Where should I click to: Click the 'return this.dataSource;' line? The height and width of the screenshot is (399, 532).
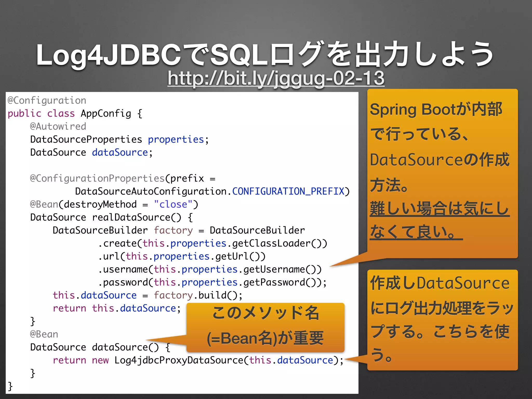pos(117,308)
